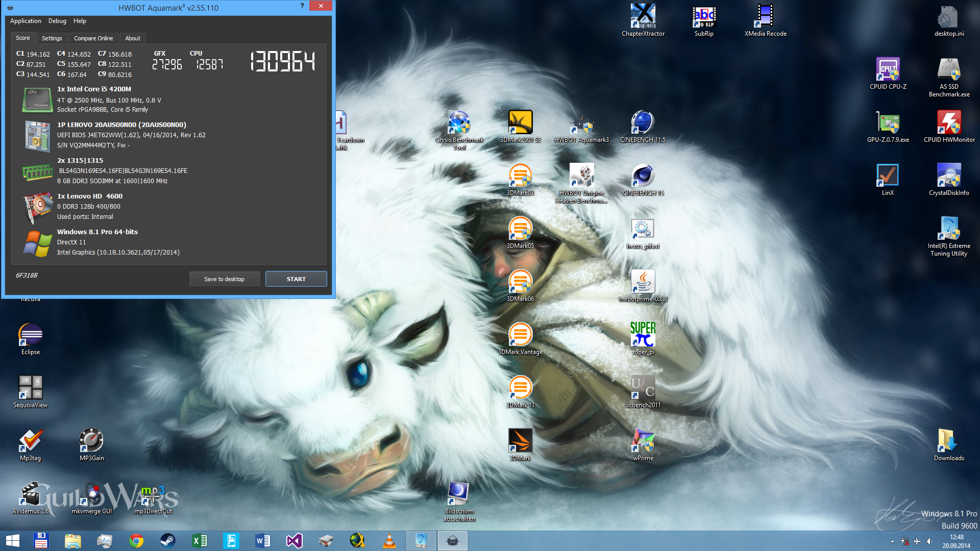This screenshot has height=551, width=980.
Task: Open VLC media player from the taskbar
Action: click(x=389, y=541)
